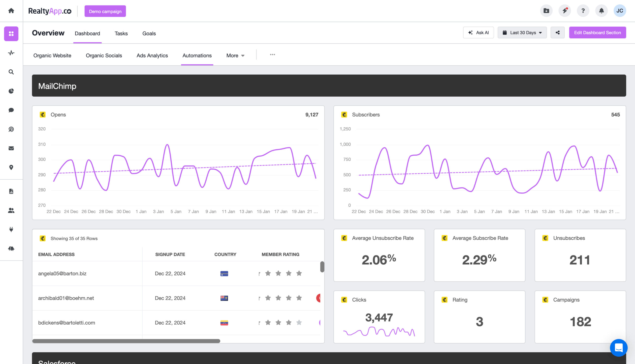Select the Organic Website section tab
Viewport: 635px width, 364px height.
click(x=52, y=56)
